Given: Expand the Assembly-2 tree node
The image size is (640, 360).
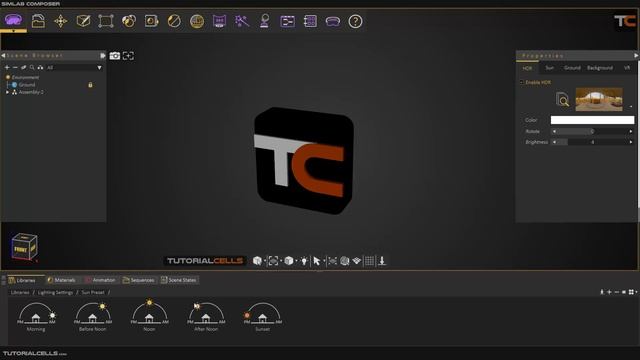Looking at the screenshot, I should click(7, 92).
